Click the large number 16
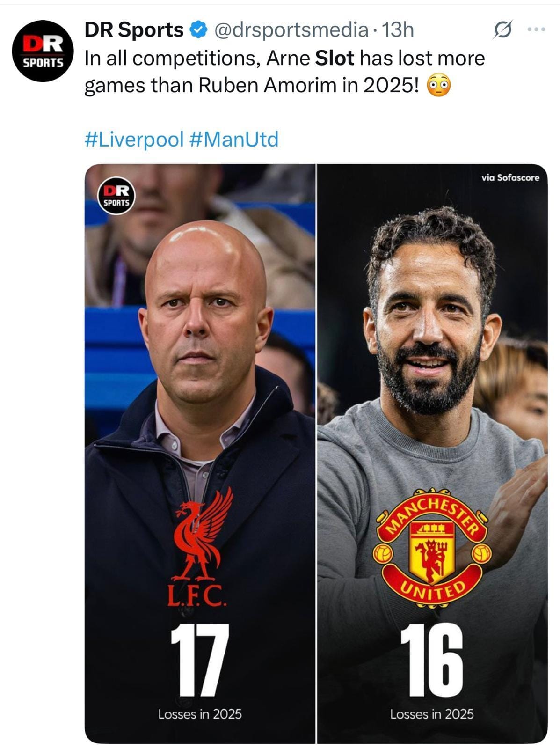The width and height of the screenshot is (560, 749). (x=431, y=660)
